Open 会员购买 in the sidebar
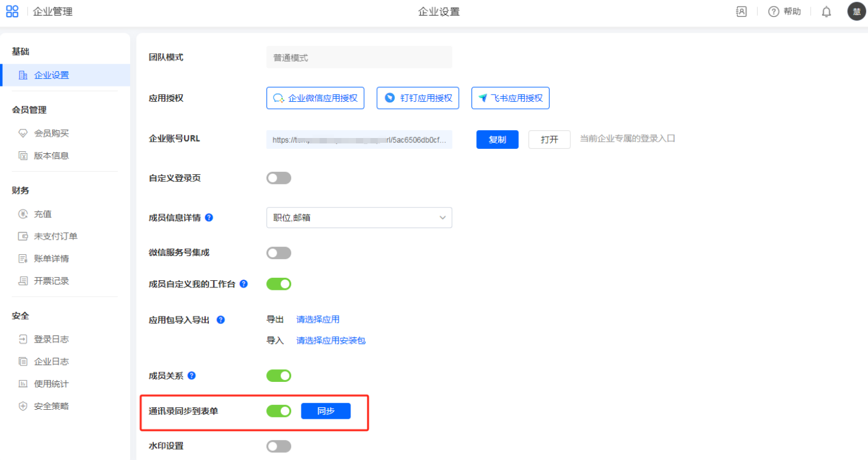 [51, 133]
